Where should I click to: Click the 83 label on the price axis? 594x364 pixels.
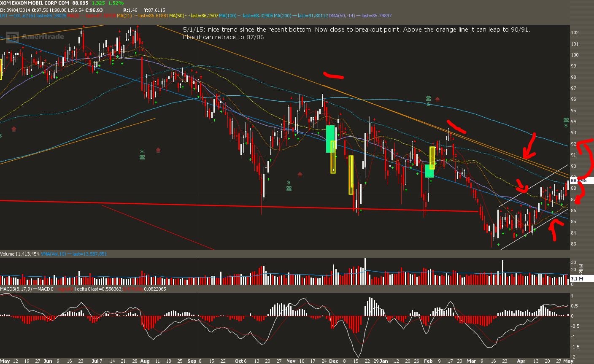(573, 244)
